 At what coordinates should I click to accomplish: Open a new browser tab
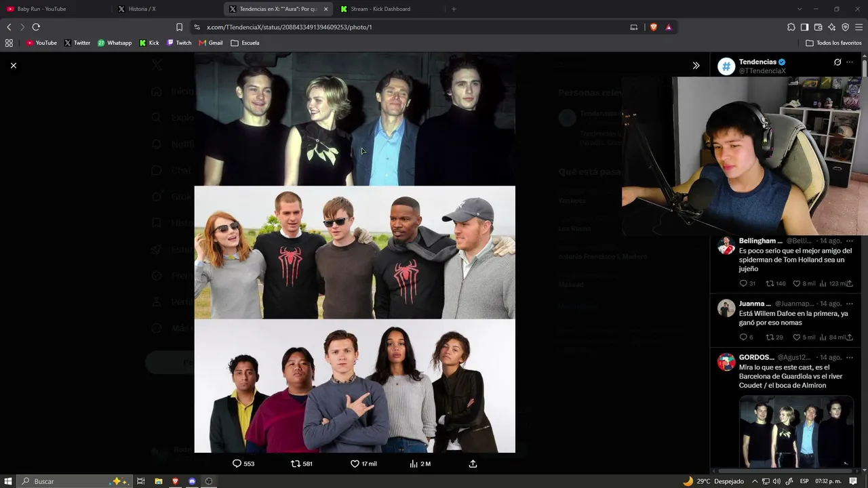(454, 9)
